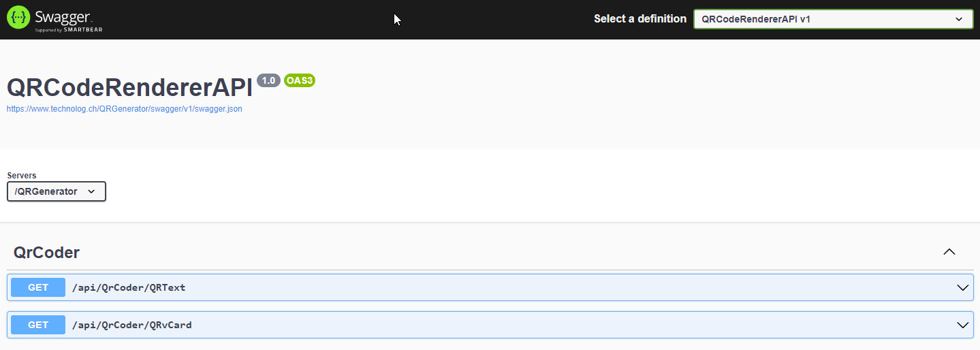Click the GET badge for QRText
The image size is (980, 350).
[x=38, y=287]
